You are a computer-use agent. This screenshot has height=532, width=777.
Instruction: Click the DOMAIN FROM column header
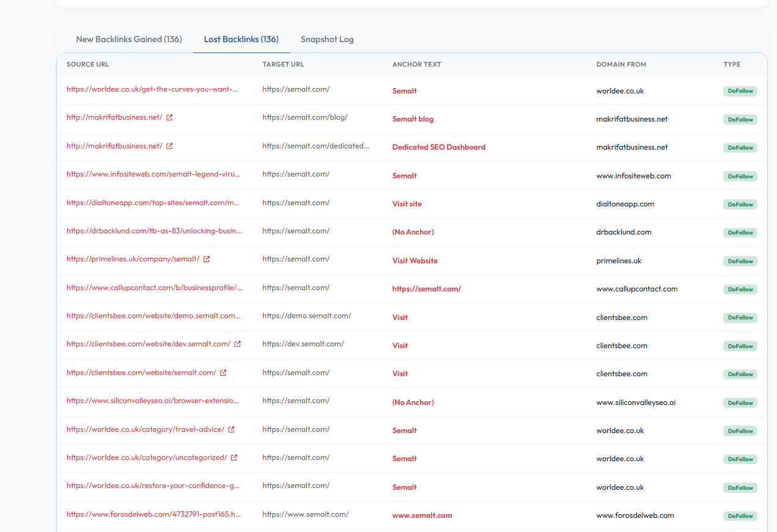621,64
